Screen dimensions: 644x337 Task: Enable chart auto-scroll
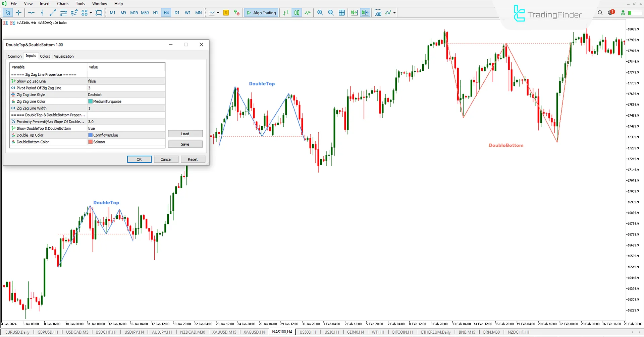pos(354,12)
